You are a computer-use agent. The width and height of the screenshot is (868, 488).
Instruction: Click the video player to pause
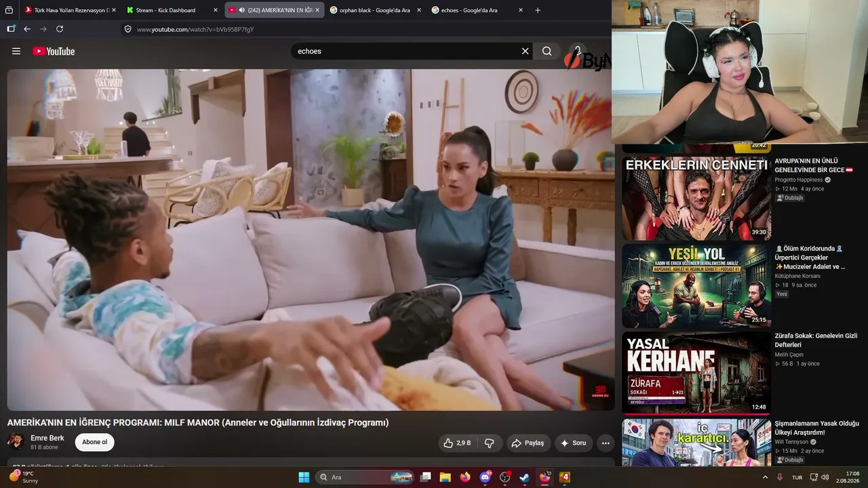click(310, 239)
